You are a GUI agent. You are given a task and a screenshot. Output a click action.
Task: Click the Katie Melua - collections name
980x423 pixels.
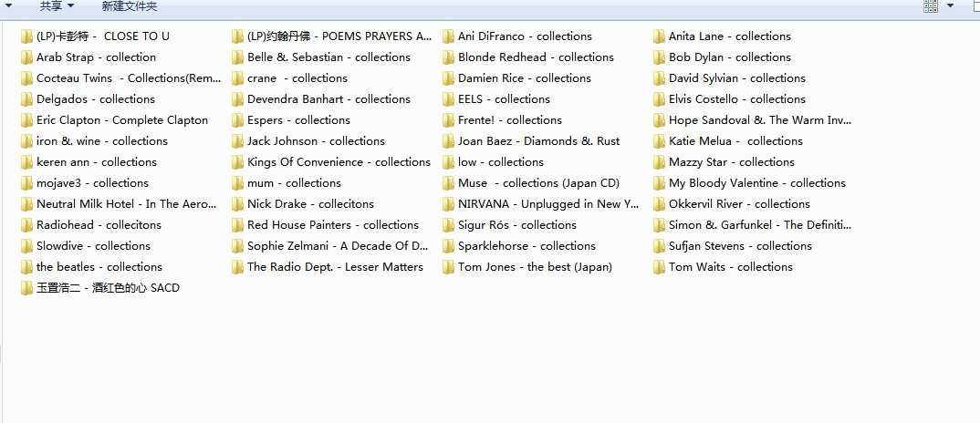tap(735, 141)
